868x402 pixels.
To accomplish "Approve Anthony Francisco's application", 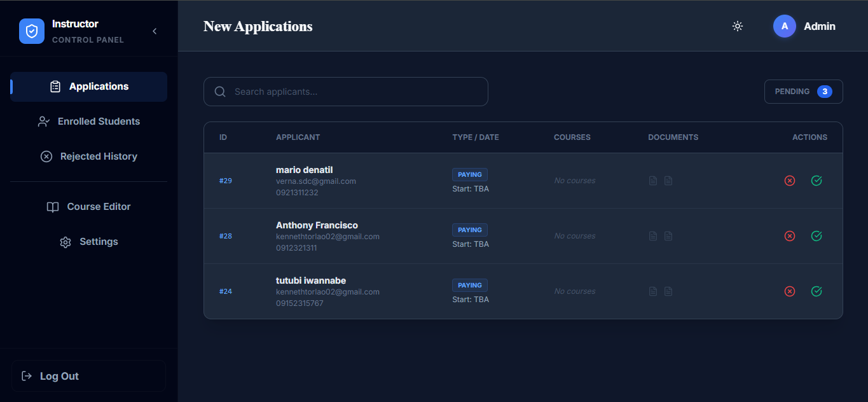I will point(816,236).
